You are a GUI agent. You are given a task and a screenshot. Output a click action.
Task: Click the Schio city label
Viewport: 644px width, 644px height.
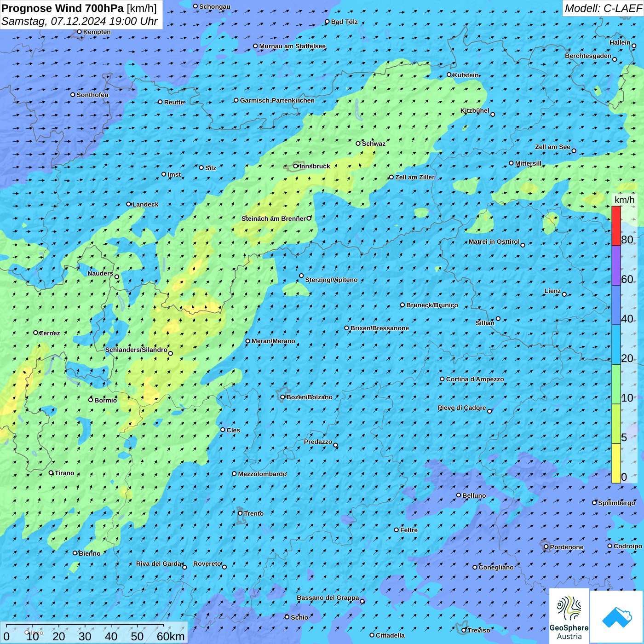click(x=299, y=617)
